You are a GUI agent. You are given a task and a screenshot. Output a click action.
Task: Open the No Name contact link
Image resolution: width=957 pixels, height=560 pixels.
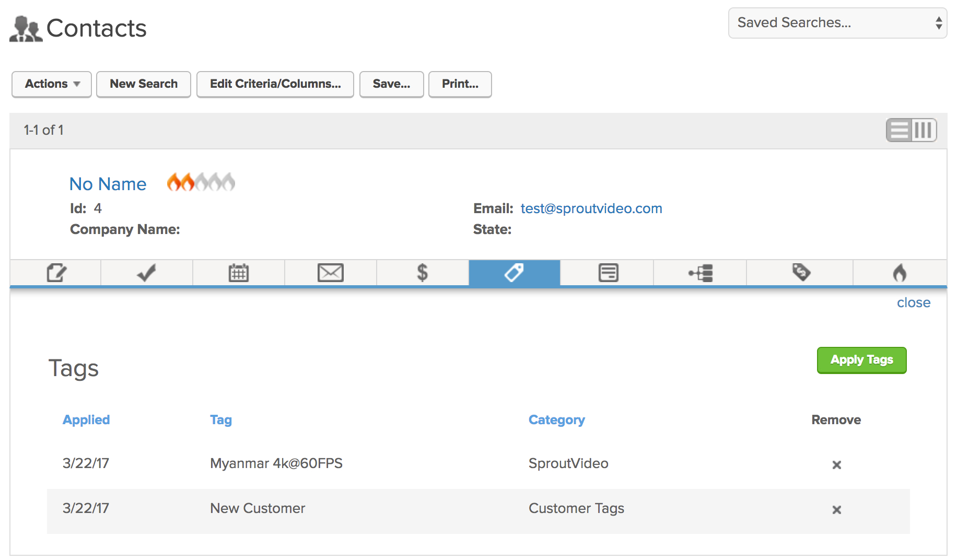tap(108, 184)
